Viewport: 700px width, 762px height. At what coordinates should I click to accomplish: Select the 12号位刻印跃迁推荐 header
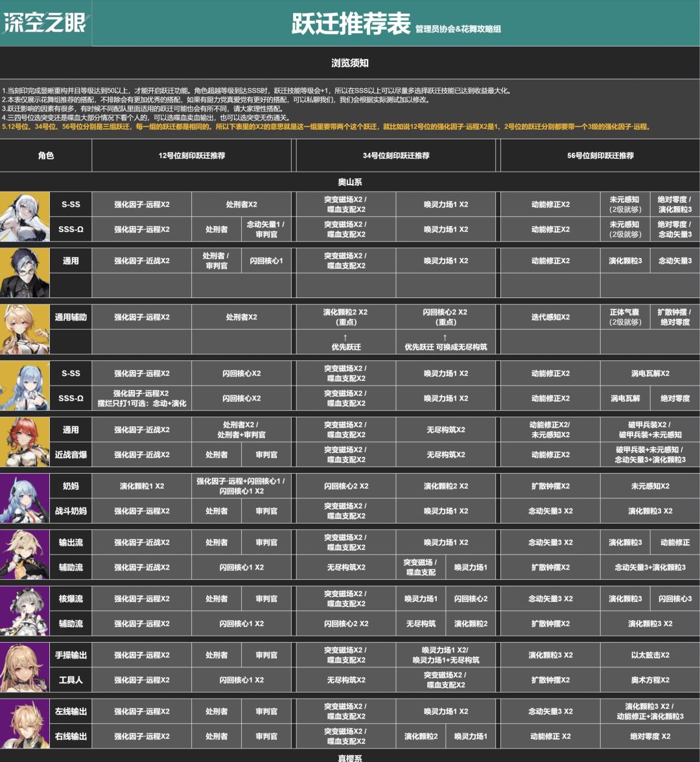pyautogui.click(x=192, y=156)
